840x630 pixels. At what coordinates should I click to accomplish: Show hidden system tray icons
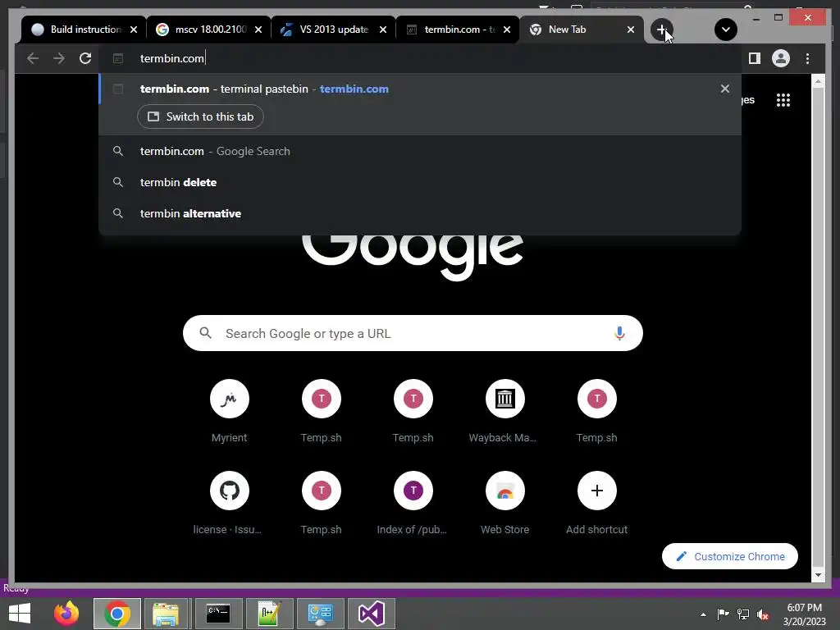click(x=703, y=614)
